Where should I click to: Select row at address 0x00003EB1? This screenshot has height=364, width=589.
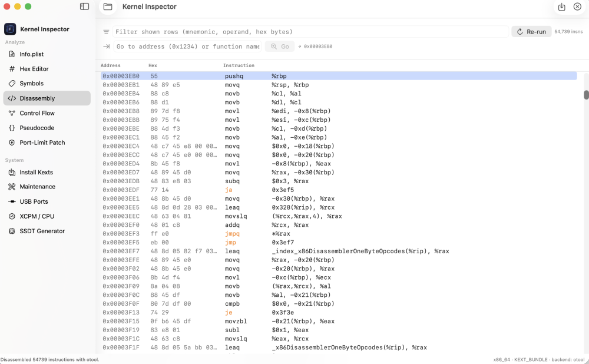[339, 85]
